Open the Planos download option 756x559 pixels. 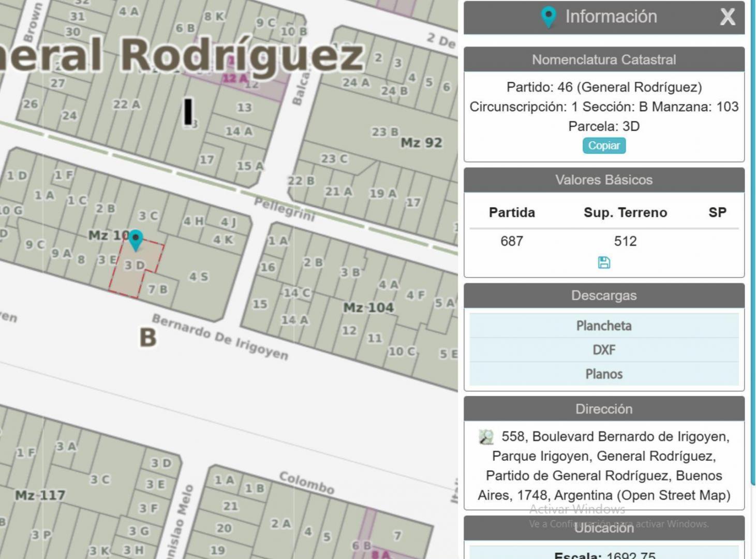[604, 374]
